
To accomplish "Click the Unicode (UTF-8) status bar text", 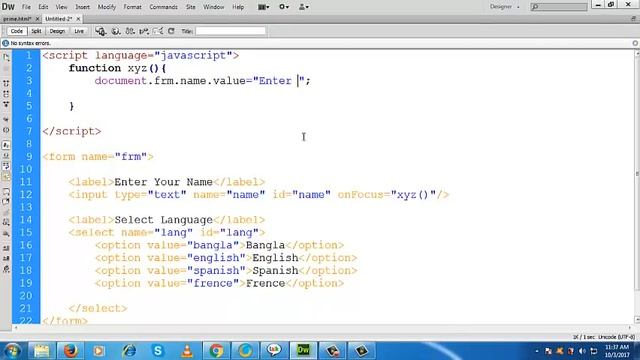I will (x=617, y=337).
